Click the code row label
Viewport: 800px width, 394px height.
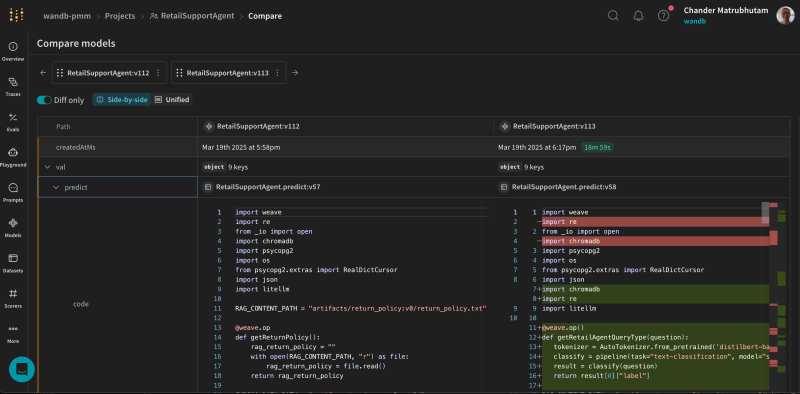pyautogui.click(x=81, y=304)
